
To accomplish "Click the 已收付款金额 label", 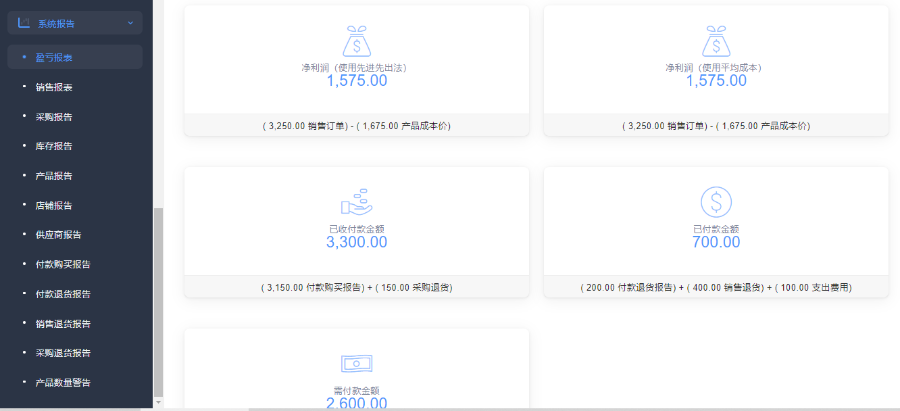I will pos(357,229).
